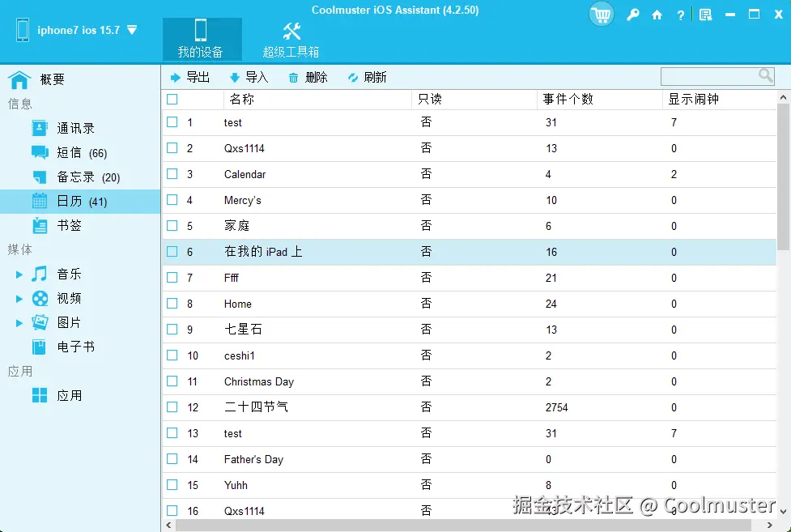
Task: Click the search magnifier icon
Action: click(x=765, y=76)
